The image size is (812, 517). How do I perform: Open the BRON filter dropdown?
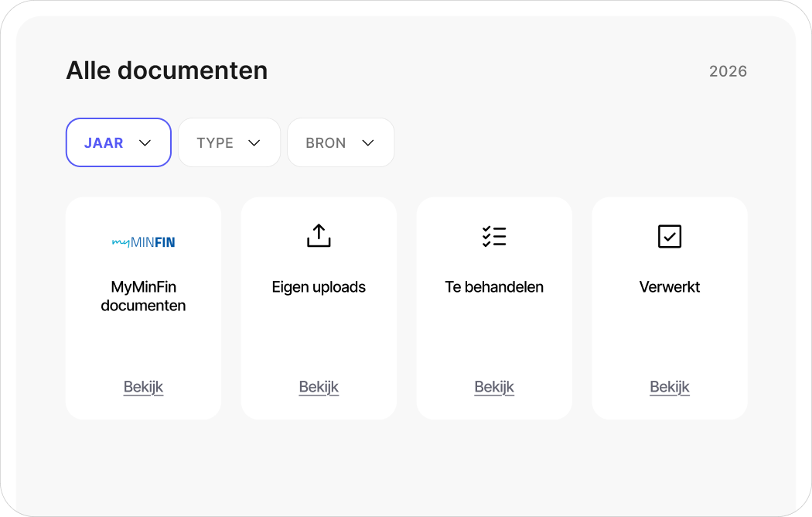[341, 142]
